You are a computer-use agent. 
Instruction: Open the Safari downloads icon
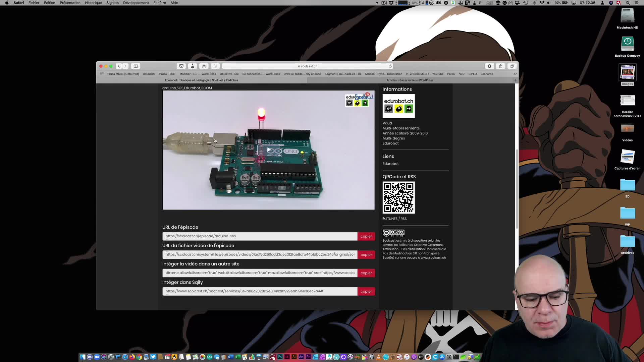tap(489, 66)
